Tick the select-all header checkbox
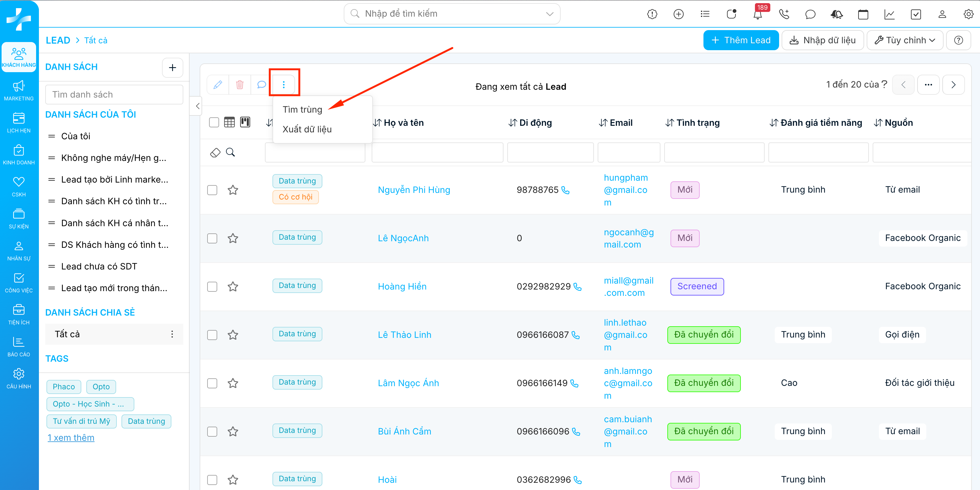This screenshot has height=490, width=980. click(214, 122)
